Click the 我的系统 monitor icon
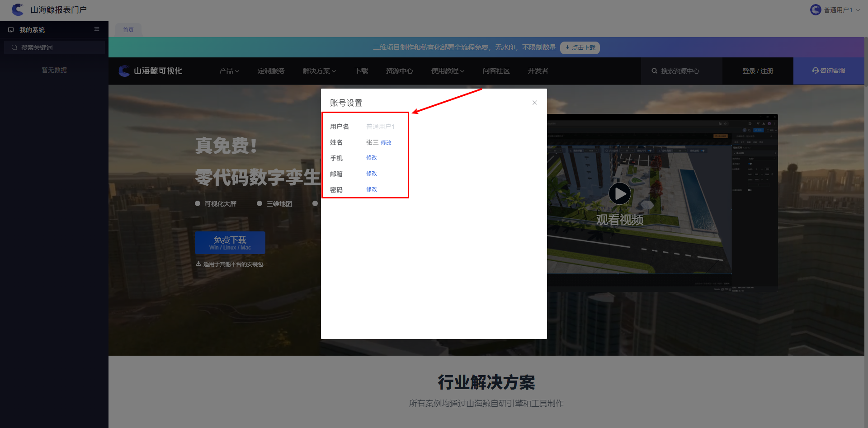 pyautogui.click(x=11, y=30)
